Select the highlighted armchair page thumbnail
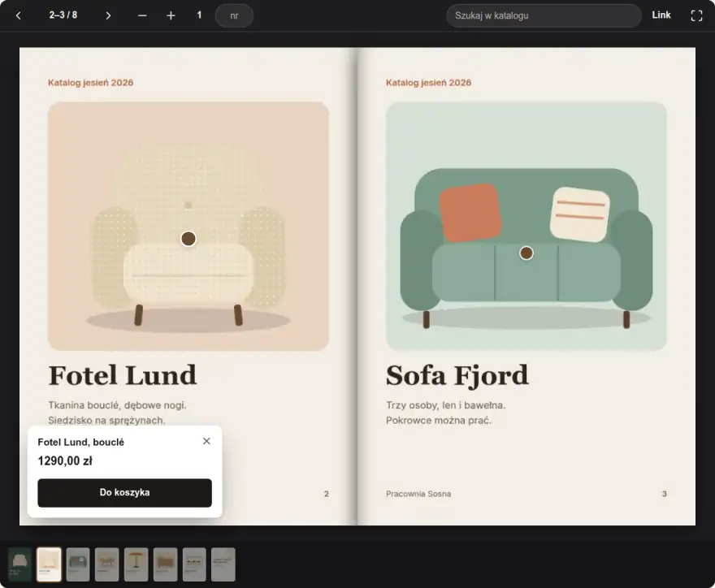 point(49,564)
